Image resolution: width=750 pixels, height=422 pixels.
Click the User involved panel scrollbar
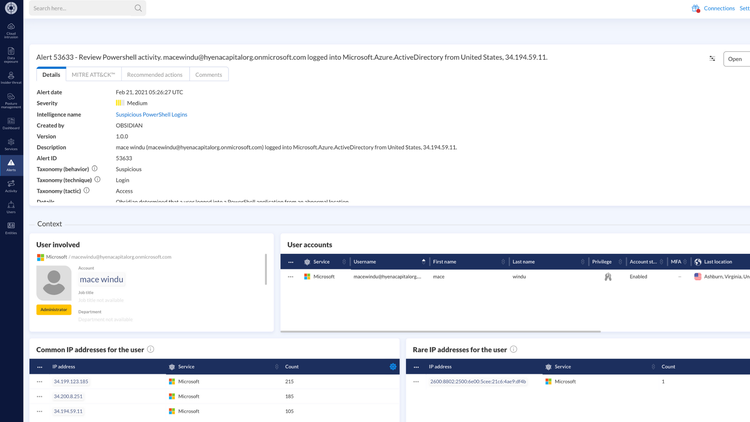(265, 269)
